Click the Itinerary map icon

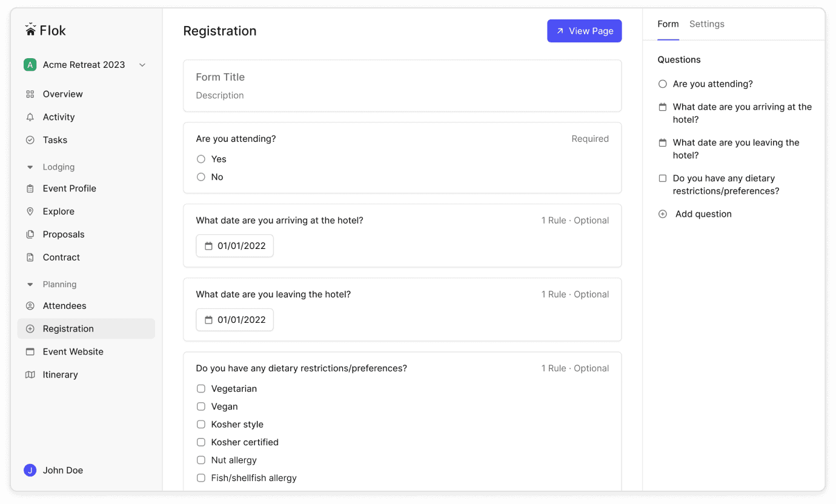pos(30,375)
